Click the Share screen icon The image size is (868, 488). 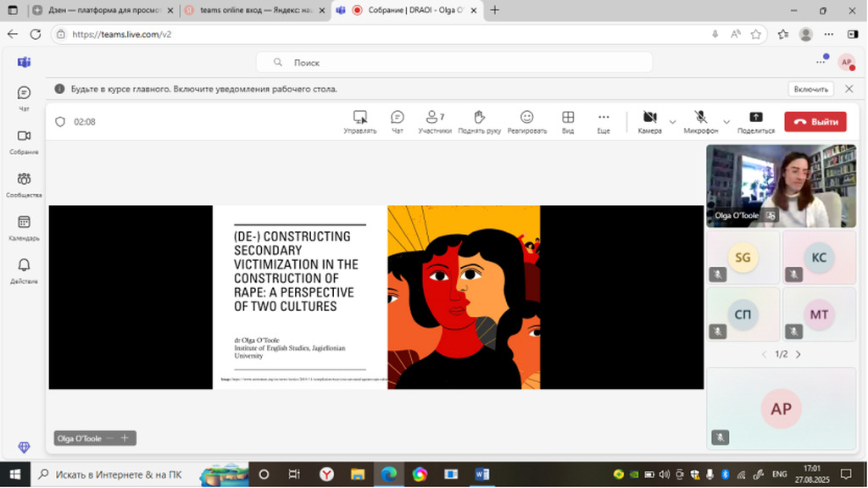(x=755, y=121)
